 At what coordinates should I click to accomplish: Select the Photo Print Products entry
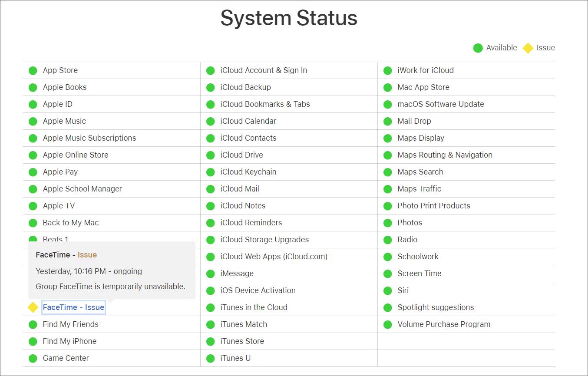point(434,205)
